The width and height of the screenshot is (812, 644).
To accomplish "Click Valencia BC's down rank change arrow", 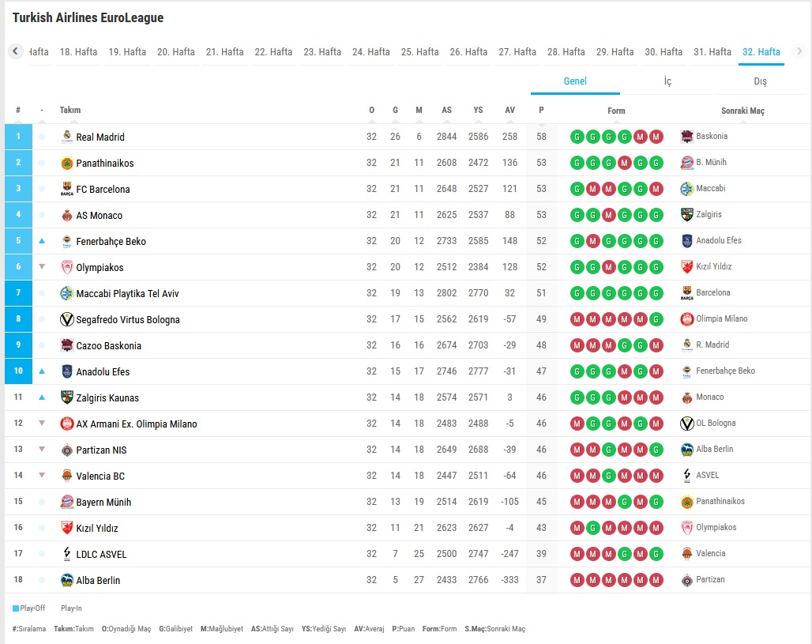I will click(42, 475).
